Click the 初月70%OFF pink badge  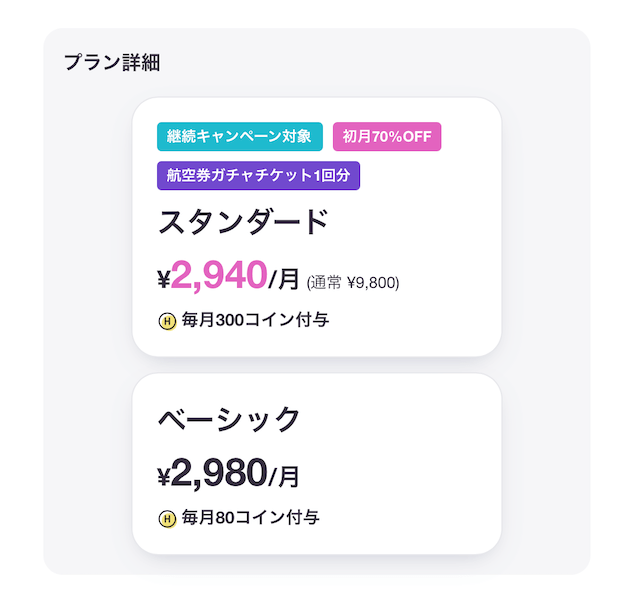[387, 136]
